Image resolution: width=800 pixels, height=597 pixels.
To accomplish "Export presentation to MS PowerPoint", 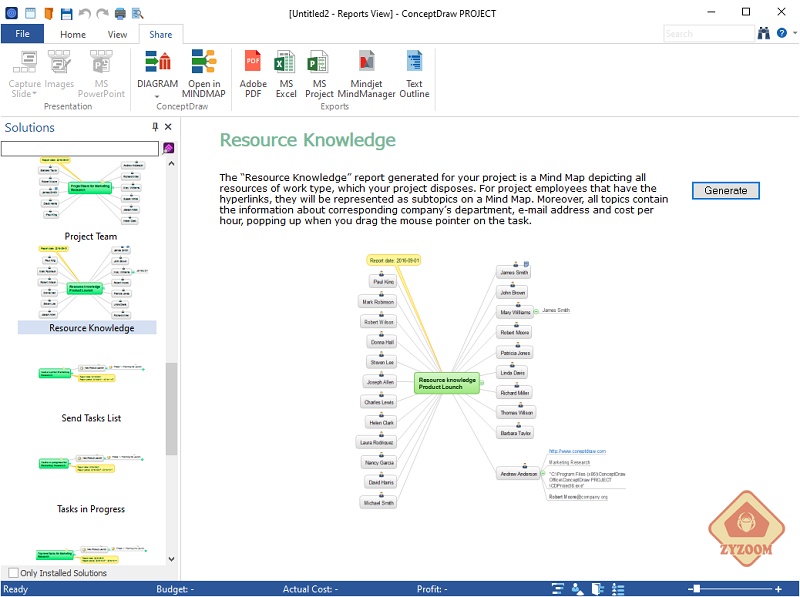I will coord(101,74).
